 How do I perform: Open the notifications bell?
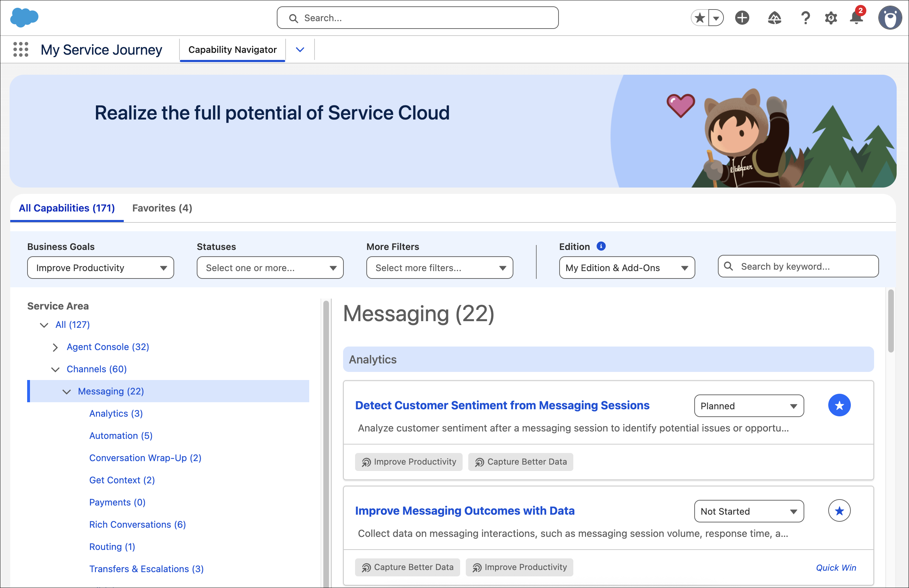coord(856,18)
